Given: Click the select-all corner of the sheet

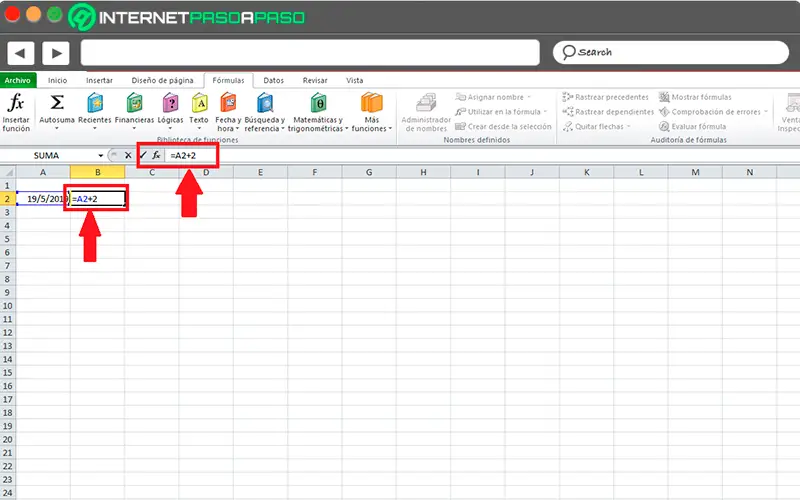Looking at the screenshot, I should pyautogui.click(x=8, y=172).
